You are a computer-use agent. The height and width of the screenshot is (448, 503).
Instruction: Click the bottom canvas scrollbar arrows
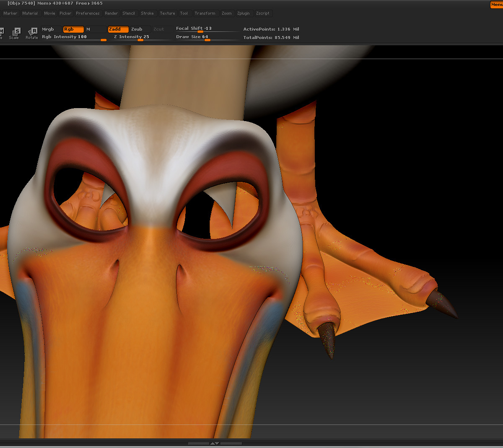point(215,443)
